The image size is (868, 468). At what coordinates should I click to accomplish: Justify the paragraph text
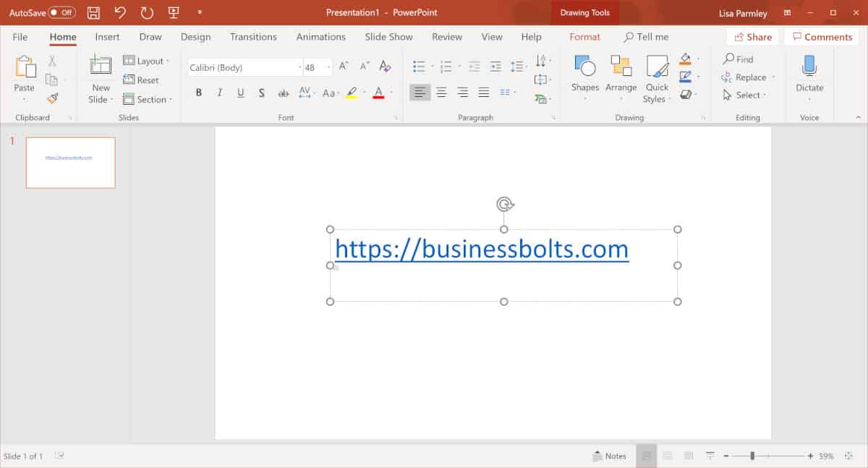[x=484, y=92]
